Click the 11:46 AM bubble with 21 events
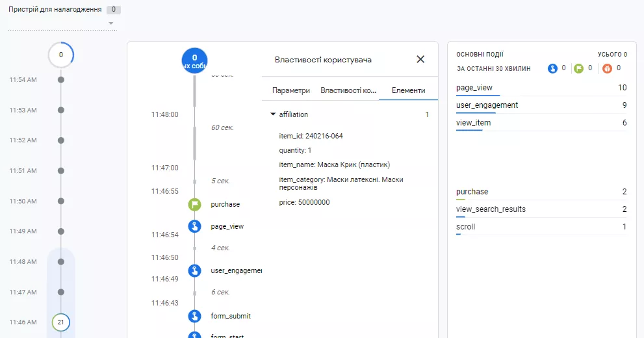This screenshot has width=644, height=338. [x=61, y=322]
